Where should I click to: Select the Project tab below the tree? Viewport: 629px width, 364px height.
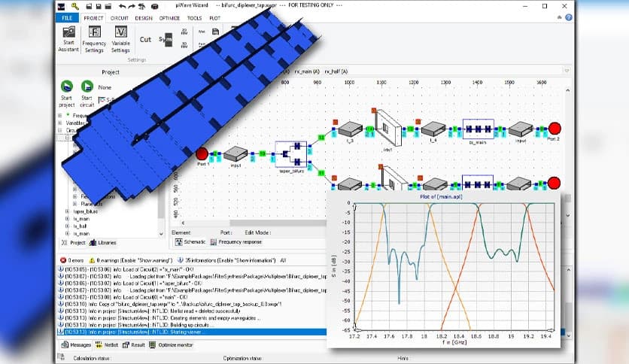(73, 242)
